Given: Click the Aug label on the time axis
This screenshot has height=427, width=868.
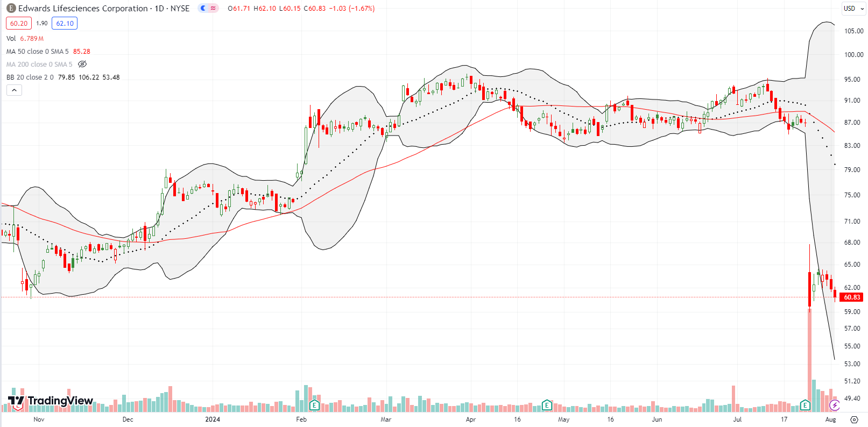Looking at the screenshot, I should [x=830, y=419].
